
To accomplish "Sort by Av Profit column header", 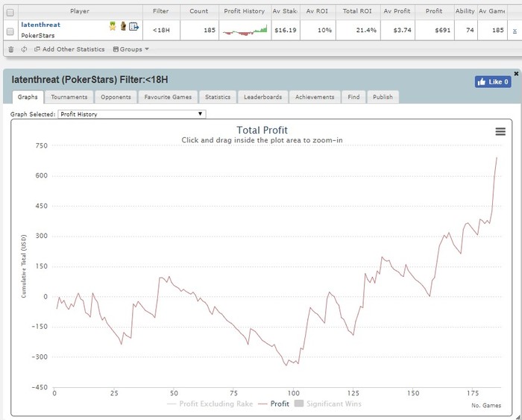I will (397, 11).
